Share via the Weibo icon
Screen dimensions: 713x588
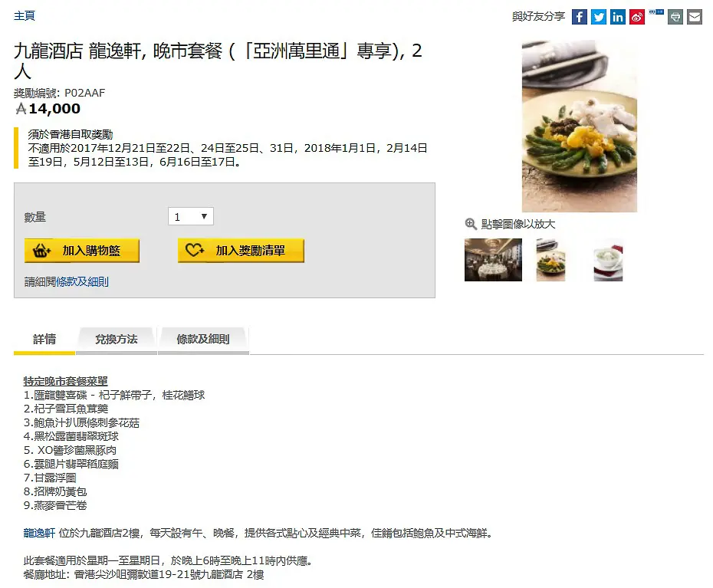(x=637, y=18)
